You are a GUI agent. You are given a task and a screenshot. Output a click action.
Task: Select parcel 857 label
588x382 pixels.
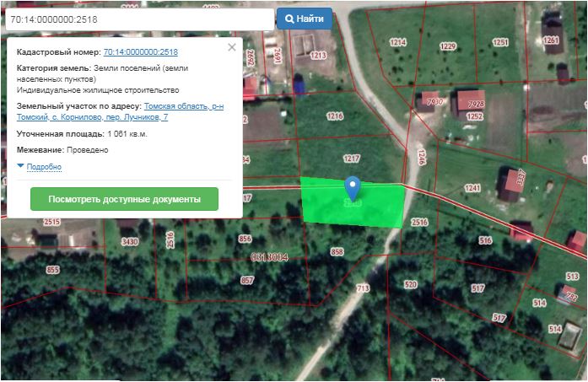(247, 280)
